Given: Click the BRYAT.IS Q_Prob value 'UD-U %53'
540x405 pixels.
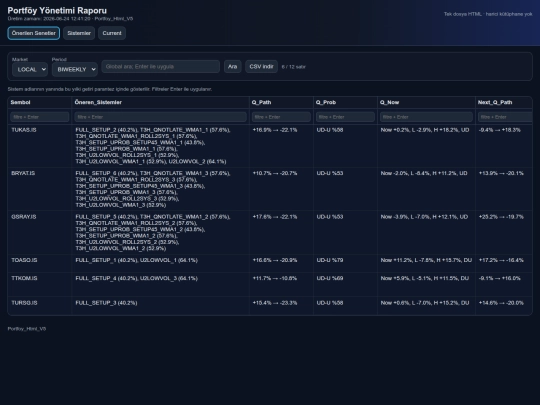Looking at the screenshot, I should [330, 173].
